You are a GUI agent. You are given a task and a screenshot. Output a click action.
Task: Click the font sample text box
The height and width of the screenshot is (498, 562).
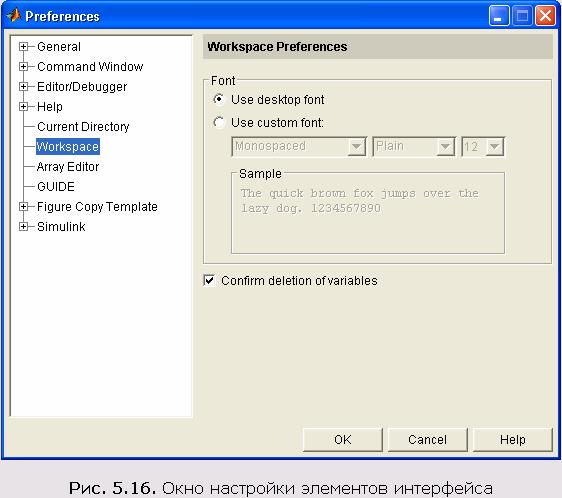(368, 213)
